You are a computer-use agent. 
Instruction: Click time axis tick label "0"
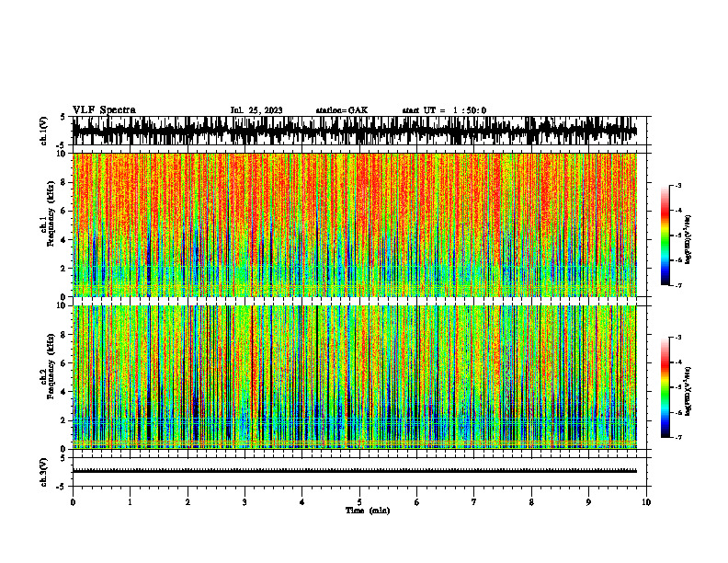(73, 502)
